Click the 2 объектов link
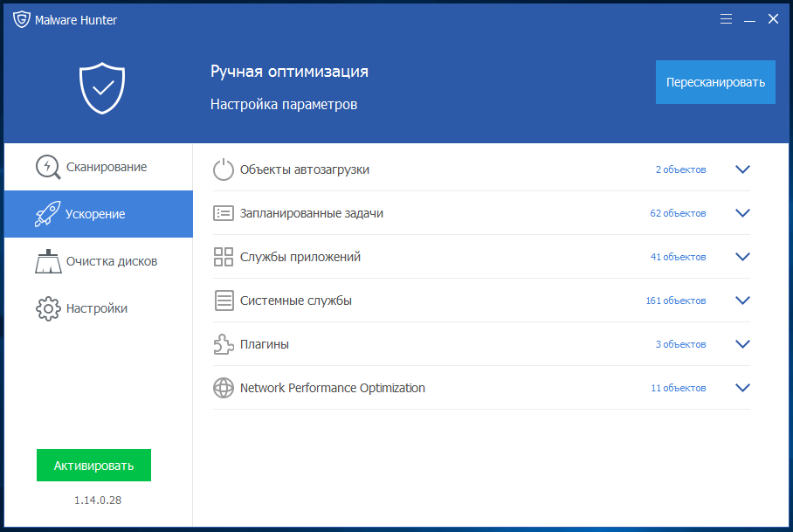Viewport: 793px width, 532px height. [680, 169]
